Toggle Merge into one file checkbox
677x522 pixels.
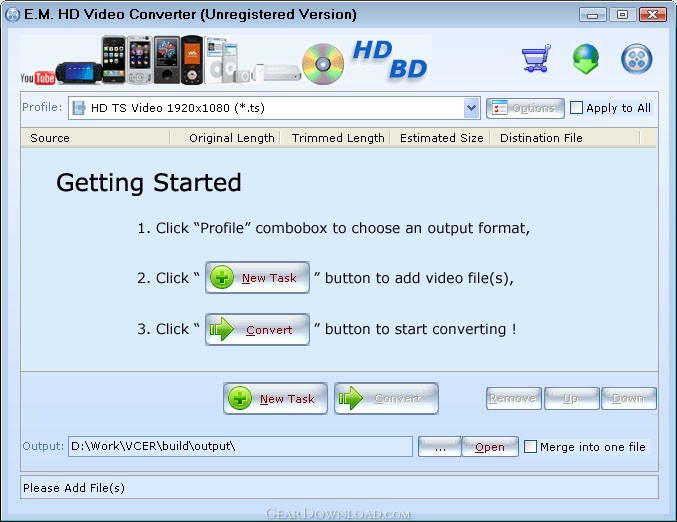(531, 447)
